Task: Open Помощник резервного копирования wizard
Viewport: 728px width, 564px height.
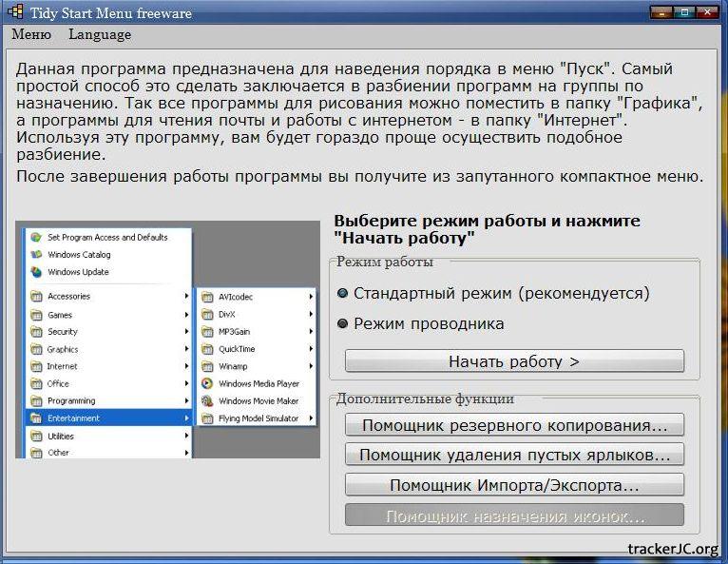Action: click(x=513, y=425)
